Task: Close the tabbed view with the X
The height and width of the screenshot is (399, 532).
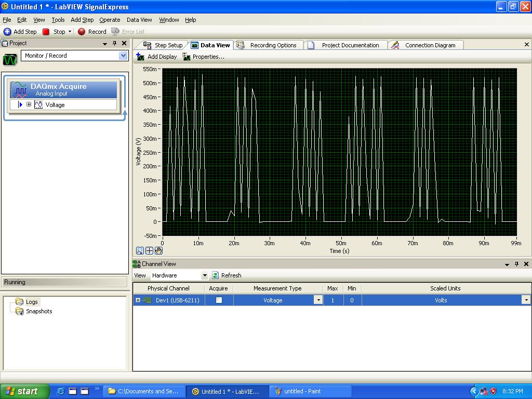Action: pyautogui.click(x=527, y=45)
